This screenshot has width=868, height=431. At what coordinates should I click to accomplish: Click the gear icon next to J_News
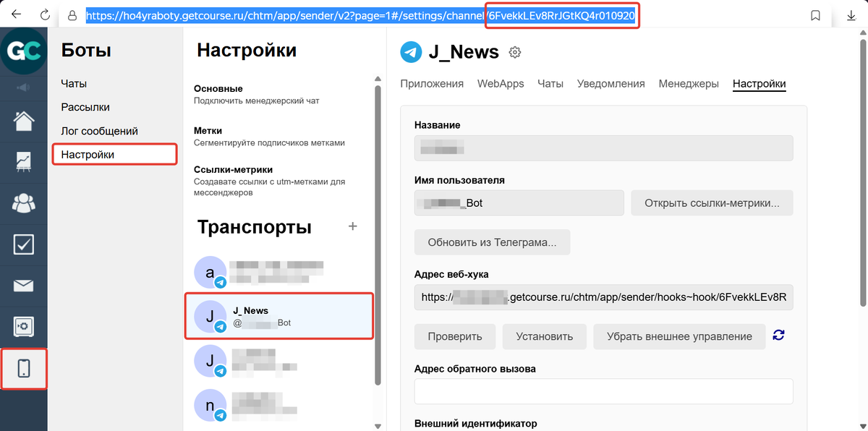[x=515, y=52]
